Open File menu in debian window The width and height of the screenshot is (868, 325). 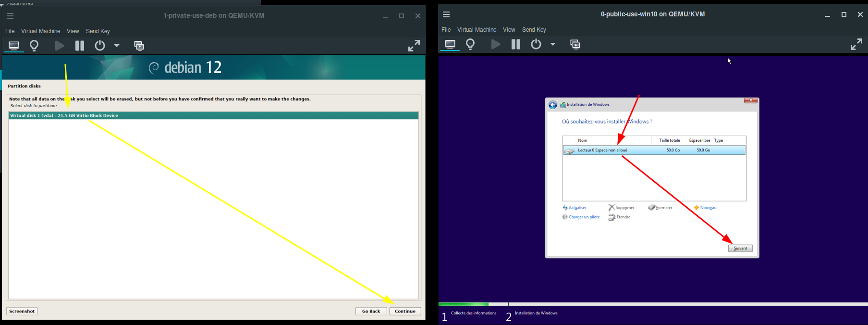(x=10, y=31)
